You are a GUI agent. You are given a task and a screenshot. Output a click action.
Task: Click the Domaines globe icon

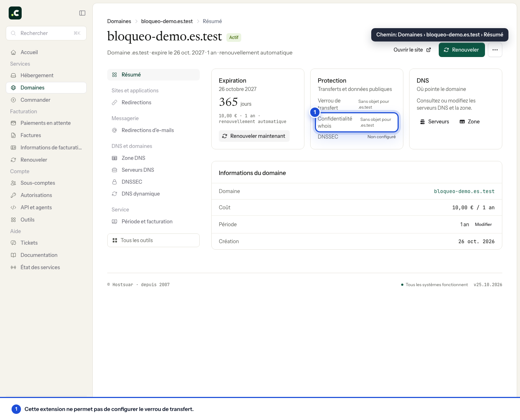click(13, 88)
